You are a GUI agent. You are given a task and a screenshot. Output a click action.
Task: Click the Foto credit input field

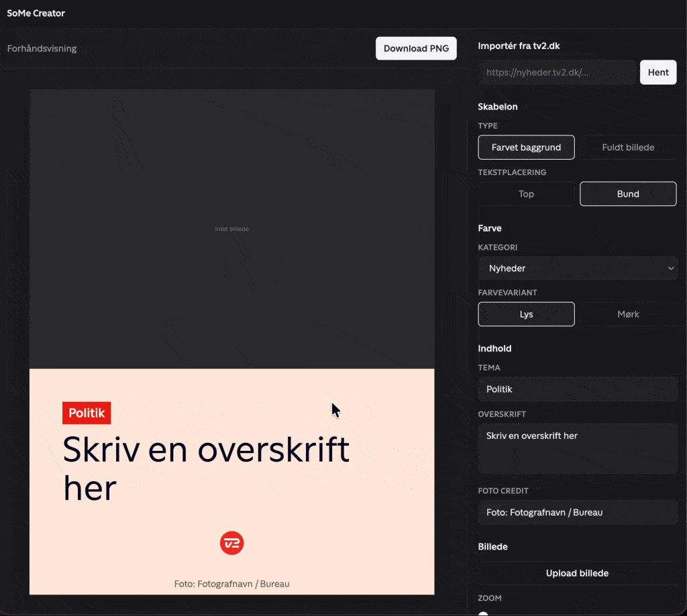pos(578,512)
